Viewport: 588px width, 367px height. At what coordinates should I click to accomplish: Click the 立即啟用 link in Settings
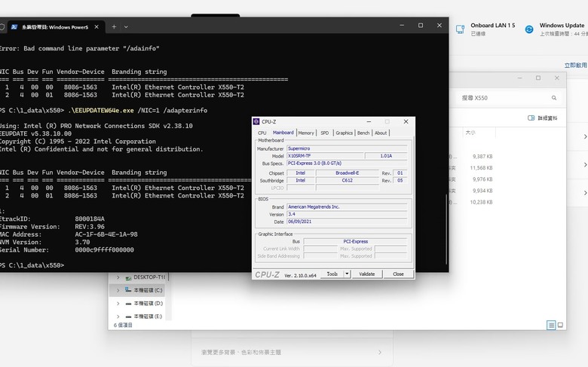[576, 66]
